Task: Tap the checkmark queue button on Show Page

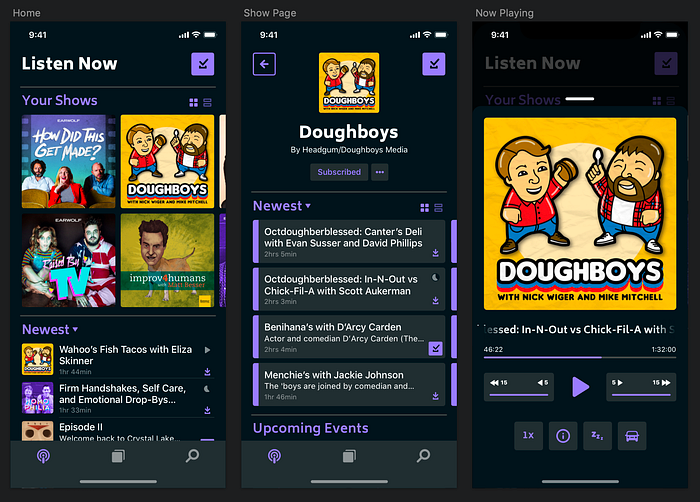Action: click(434, 64)
